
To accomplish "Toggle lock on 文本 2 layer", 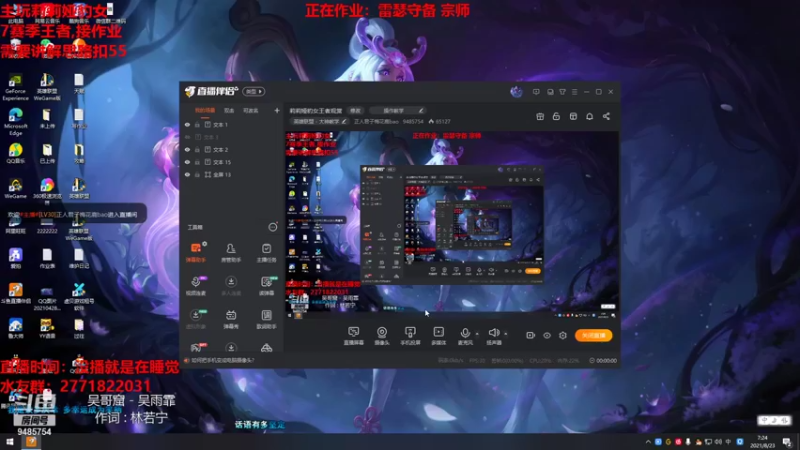I will coord(197,149).
